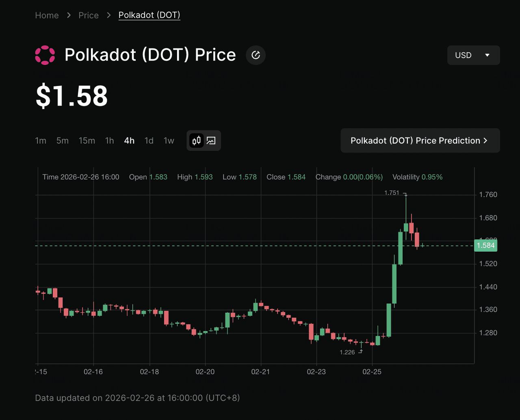Select the 1m timeframe
Image resolution: width=520 pixels, height=420 pixels.
pos(41,141)
